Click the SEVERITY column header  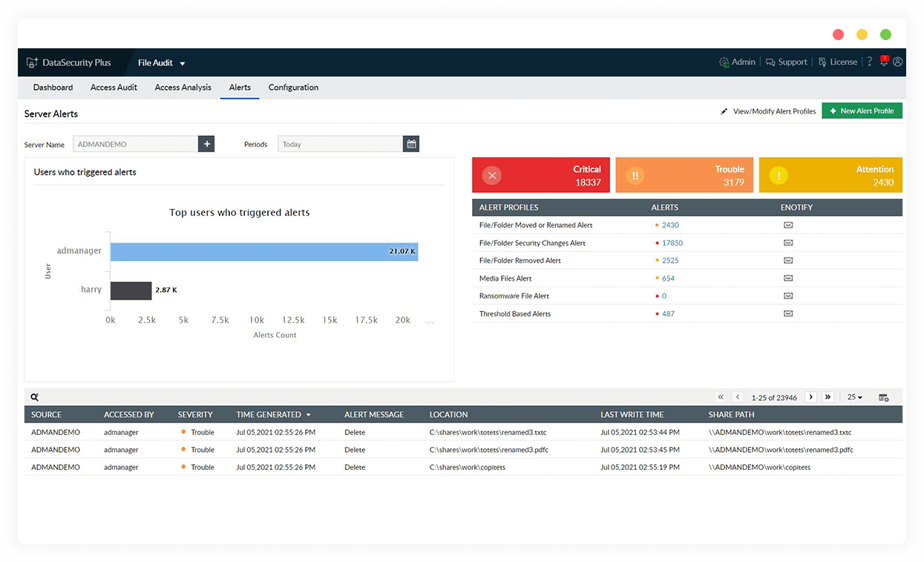[x=195, y=415]
